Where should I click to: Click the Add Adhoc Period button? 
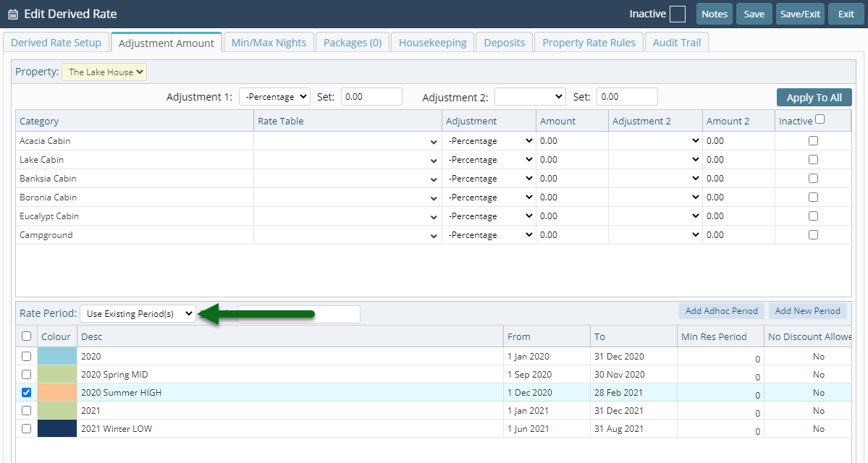[721, 311]
